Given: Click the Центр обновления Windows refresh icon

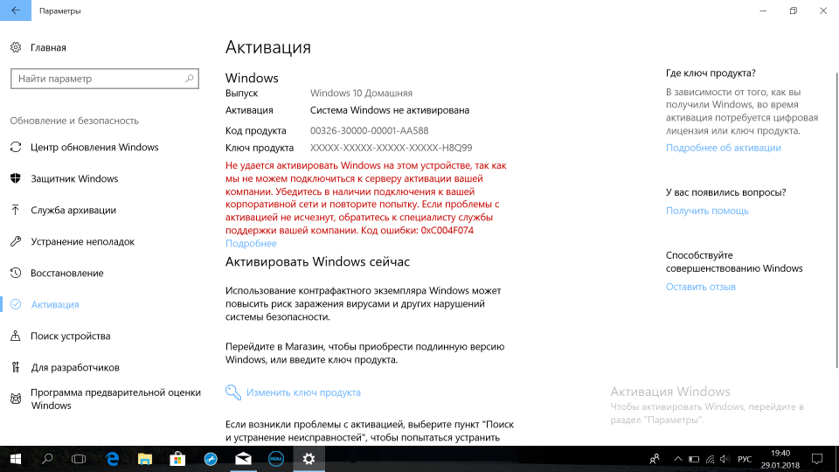Looking at the screenshot, I should pyautogui.click(x=16, y=147).
